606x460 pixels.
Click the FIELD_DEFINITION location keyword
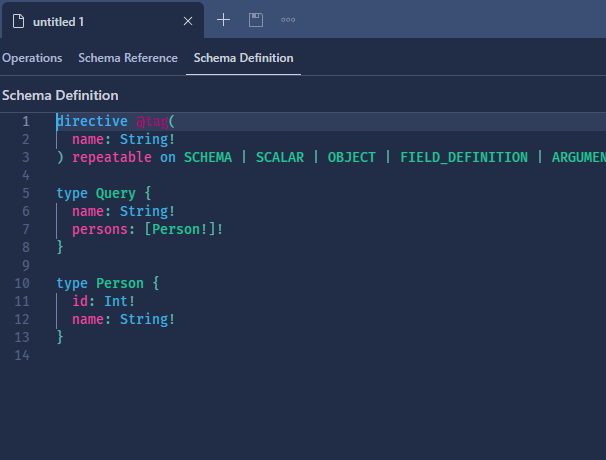(464, 157)
